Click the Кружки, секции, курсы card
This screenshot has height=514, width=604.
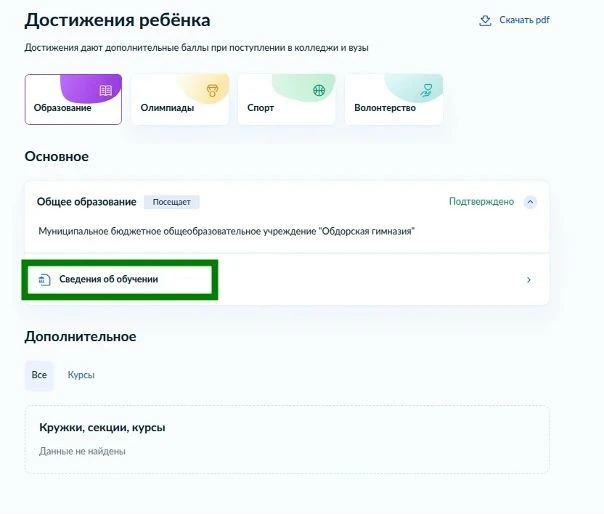(287, 438)
